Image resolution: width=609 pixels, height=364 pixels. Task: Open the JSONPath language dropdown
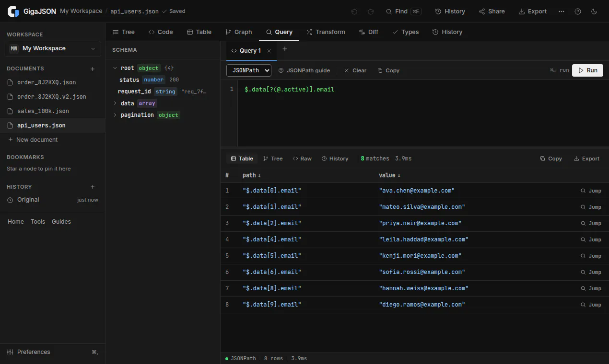click(249, 70)
